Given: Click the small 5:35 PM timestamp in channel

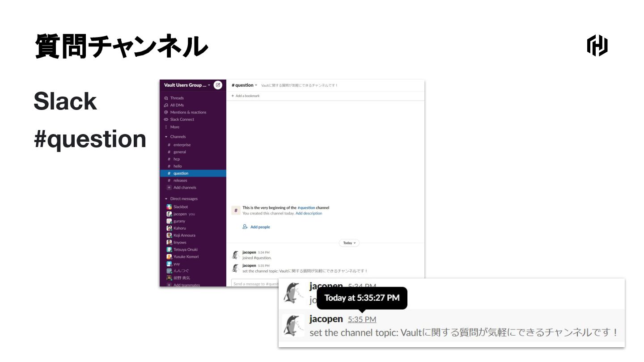Looking at the screenshot, I should point(264,265).
